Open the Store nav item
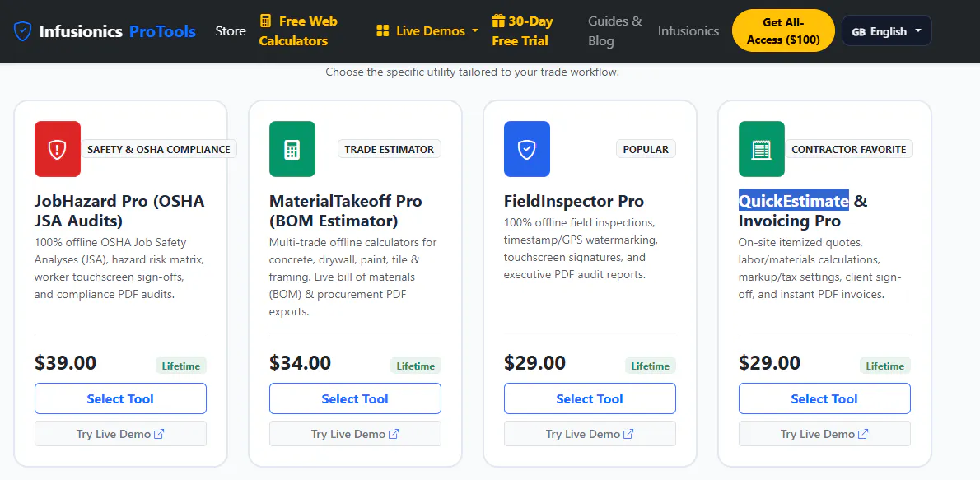This screenshot has height=480, width=980. coord(231,30)
